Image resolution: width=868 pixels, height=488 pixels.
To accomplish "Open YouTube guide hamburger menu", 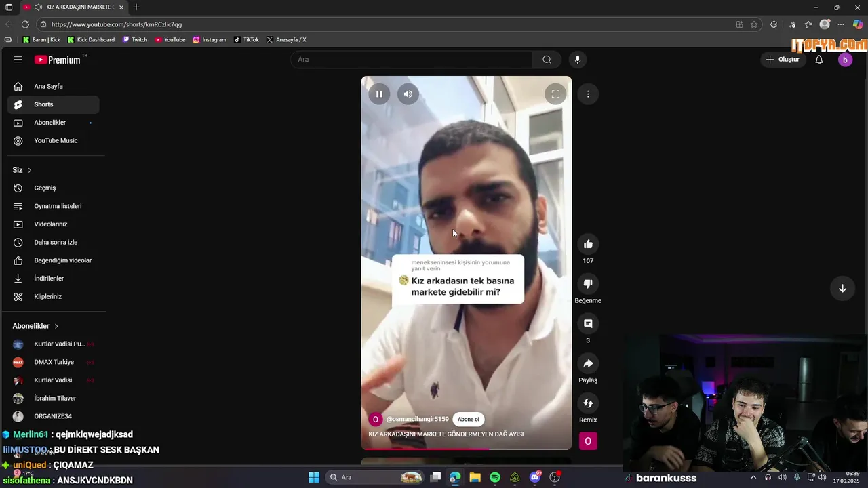I will pyautogui.click(x=18, y=60).
